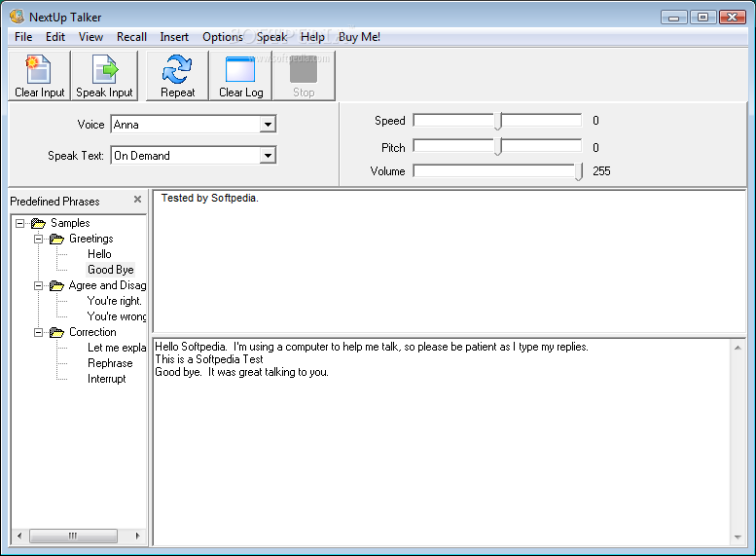Click the Samples folder icon
This screenshot has width=756, height=556.
click(x=38, y=223)
